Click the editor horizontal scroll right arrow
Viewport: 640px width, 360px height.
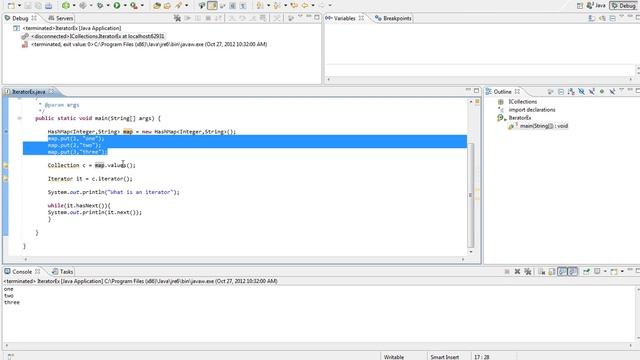[463, 259]
